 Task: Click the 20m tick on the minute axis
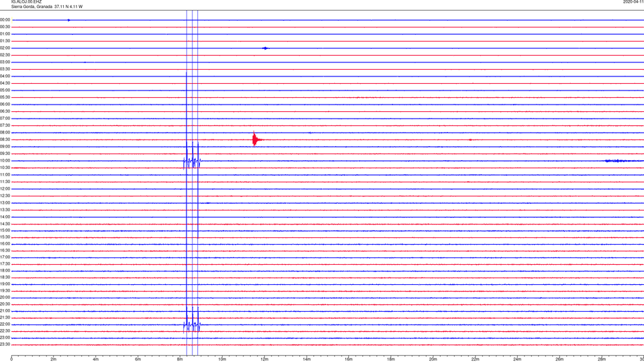click(433, 359)
